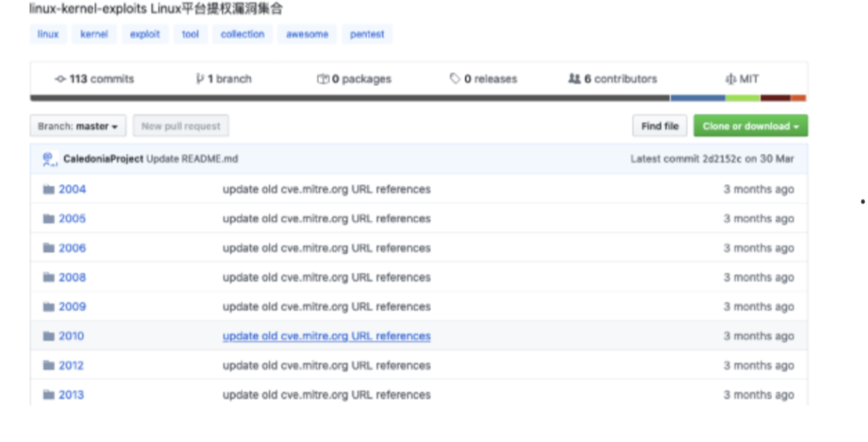Open the 2012 folder icon
The image size is (868, 442).
tap(49, 366)
